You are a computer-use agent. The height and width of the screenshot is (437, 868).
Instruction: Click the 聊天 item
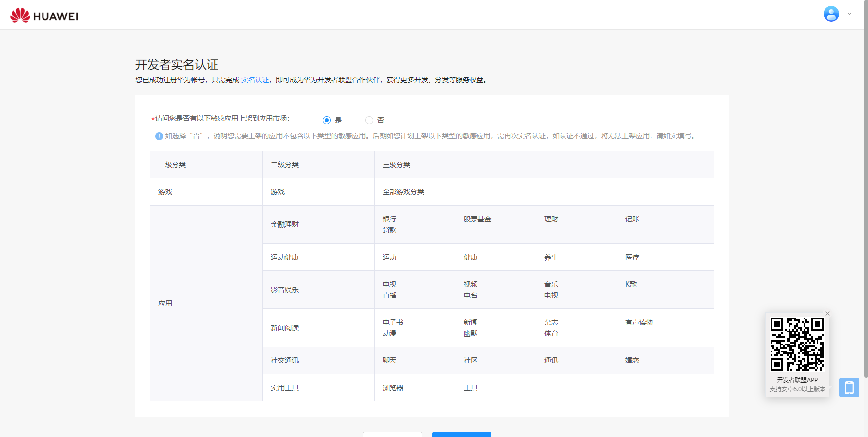390,360
